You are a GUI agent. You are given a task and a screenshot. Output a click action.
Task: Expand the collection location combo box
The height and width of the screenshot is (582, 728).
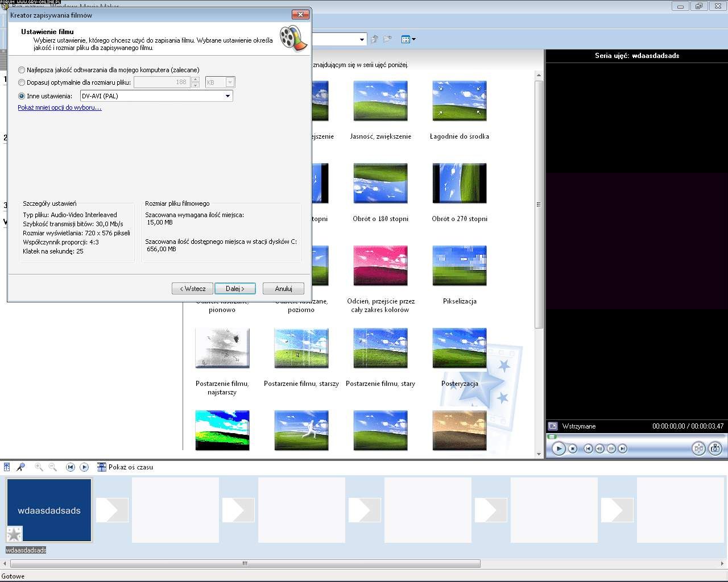[x=362, y=39]
